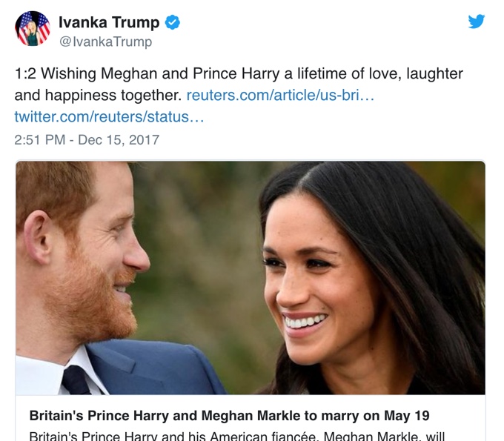The width and height of the screenshot is (504, 441).
Task: Follow the twitter.com/reuters/status link
Action: pos(108,117)
